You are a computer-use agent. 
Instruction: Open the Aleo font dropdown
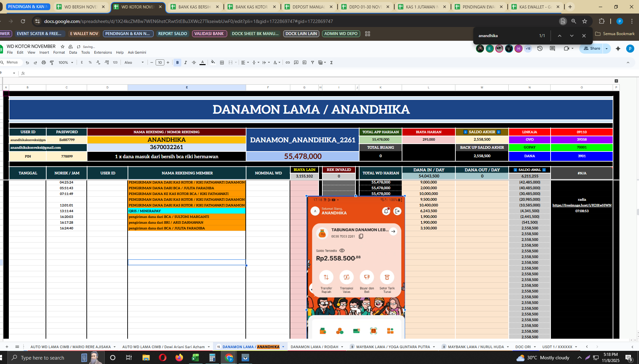134,62
